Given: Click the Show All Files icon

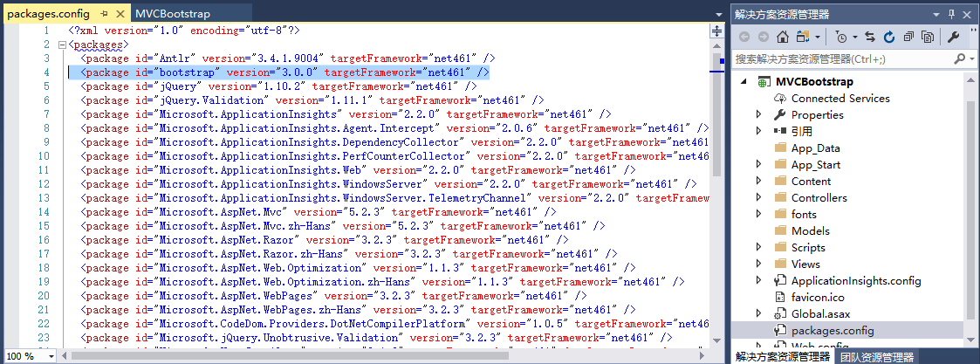Looking at the screenshot, I should [927, 37].
